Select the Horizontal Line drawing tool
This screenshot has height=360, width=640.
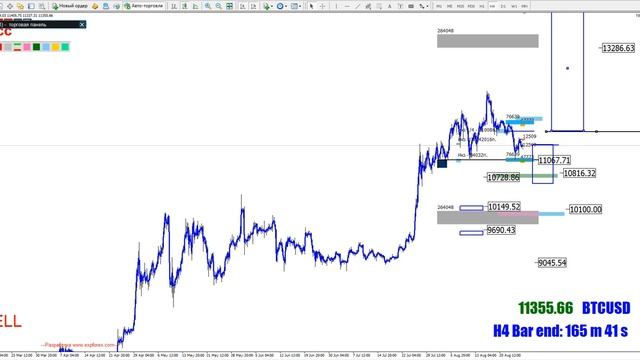(x=347, y=6)
